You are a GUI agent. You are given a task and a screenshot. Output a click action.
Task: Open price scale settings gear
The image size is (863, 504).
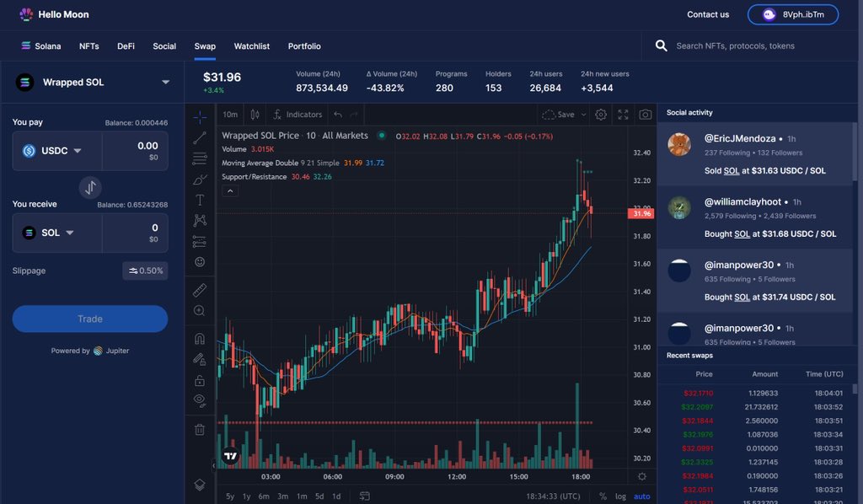[641, 476]
